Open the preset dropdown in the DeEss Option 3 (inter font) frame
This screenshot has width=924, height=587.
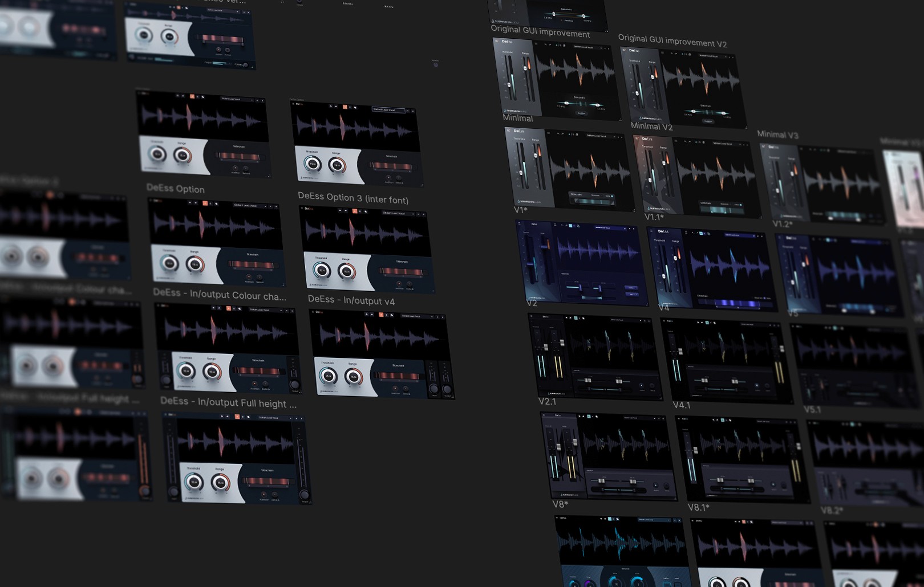tap(398, 214)
